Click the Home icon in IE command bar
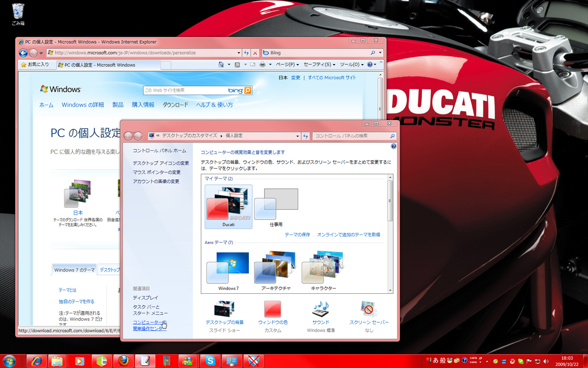Image resolution: width=588 pixels, height=368 pixels. tap(221, 65)
